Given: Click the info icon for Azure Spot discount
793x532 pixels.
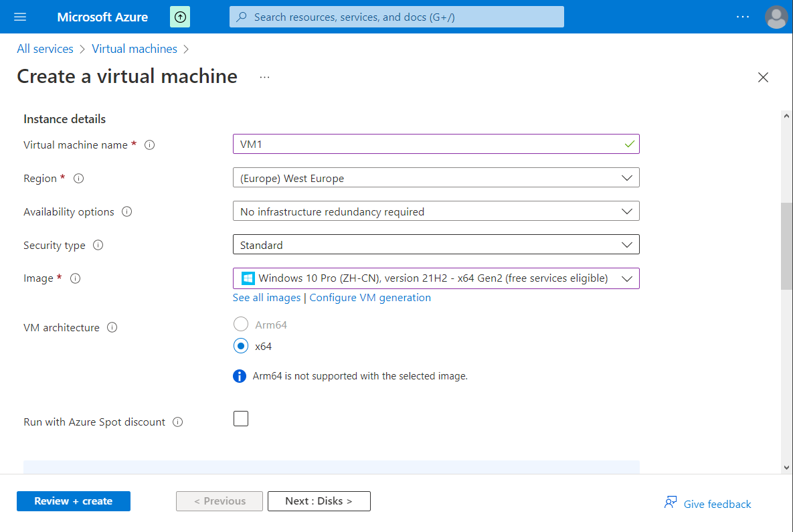Looking at the screenshot, I should click(x=177, y=422).
